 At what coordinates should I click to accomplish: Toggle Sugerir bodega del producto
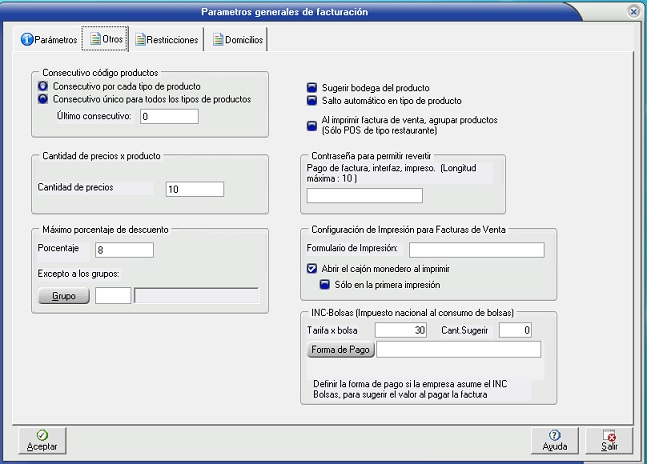pos(312,88)
